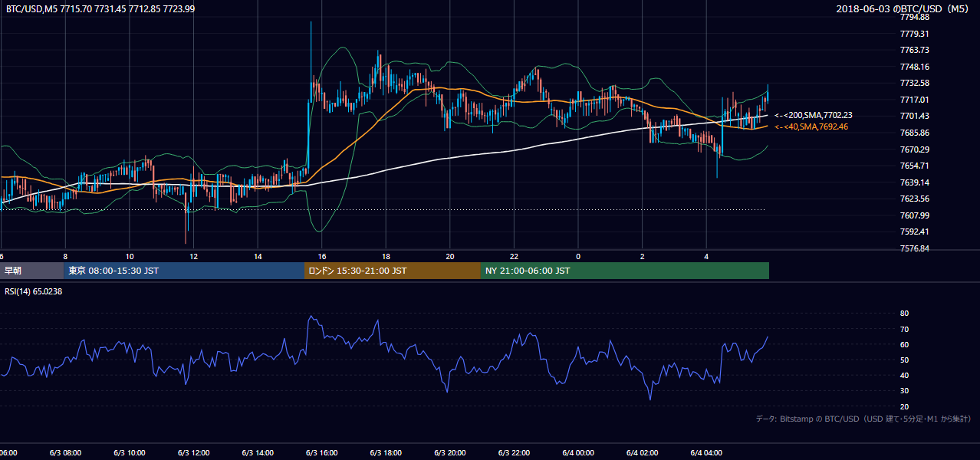Click the data source note Bitstamp の BTC/USD

[863, 419]
